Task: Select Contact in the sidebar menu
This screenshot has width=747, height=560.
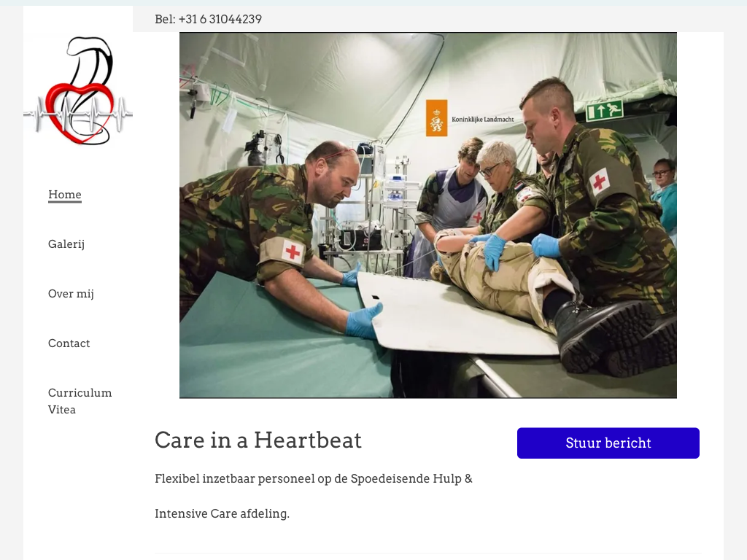Action: click(69, 343)
